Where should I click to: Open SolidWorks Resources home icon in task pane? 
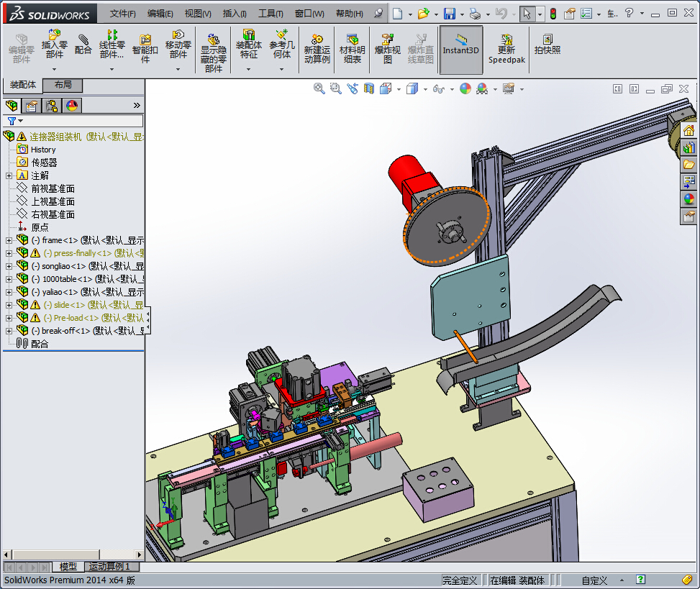tap(688, 131)
